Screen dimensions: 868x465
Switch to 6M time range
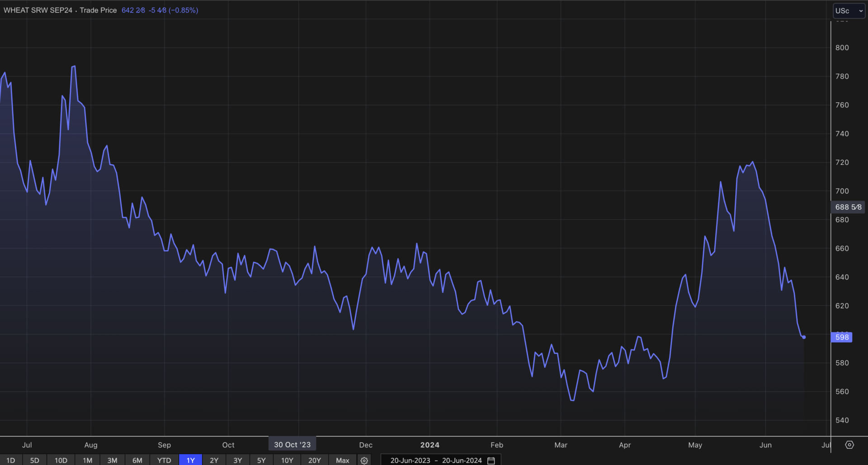pyautogui.click(x=137, y=460)
